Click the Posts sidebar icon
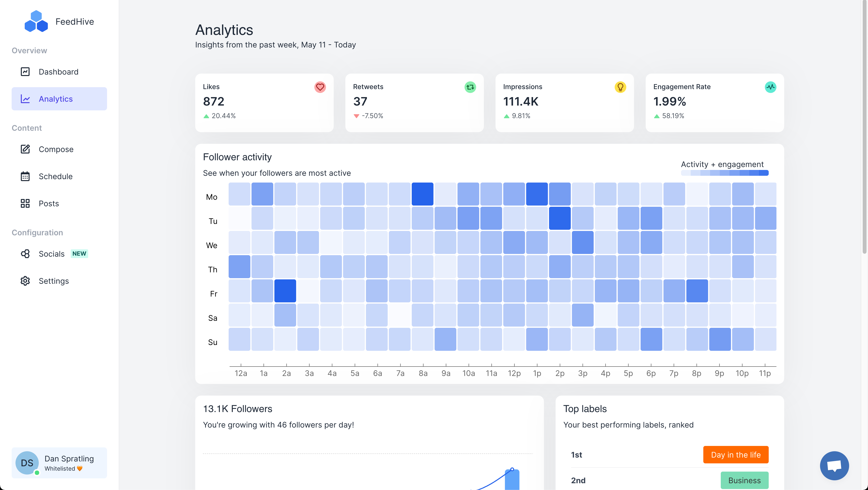 [24, 203]
